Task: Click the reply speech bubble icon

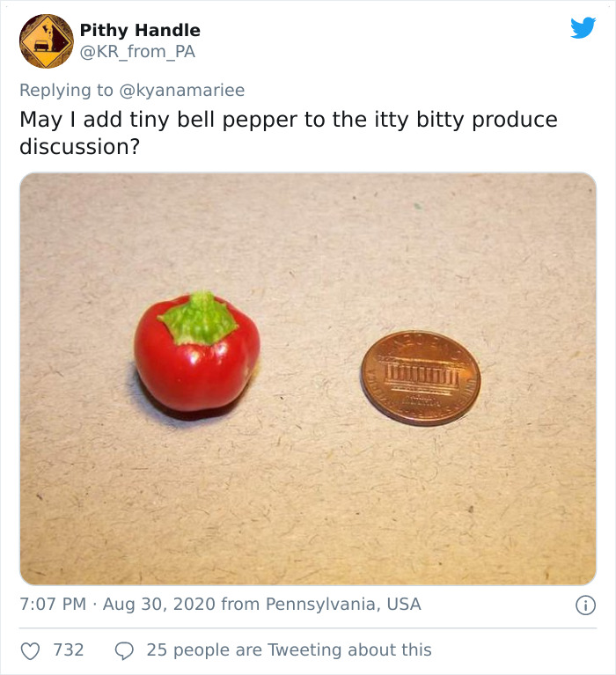Action: [x=124, y=650]
